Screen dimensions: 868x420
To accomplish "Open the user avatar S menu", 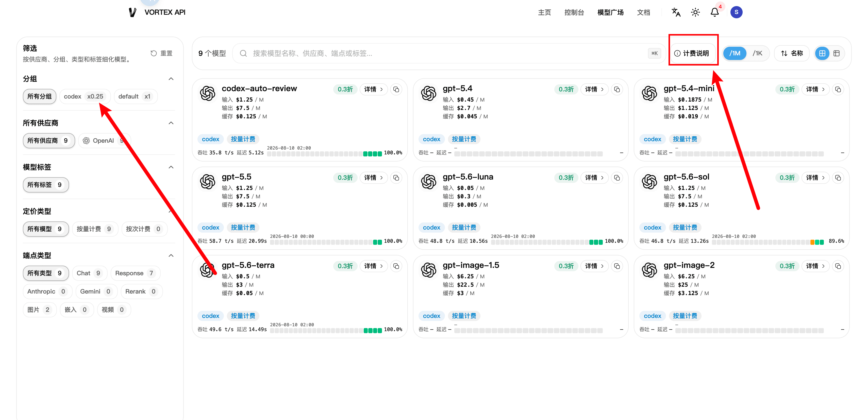I will click(x=736, y=12).
